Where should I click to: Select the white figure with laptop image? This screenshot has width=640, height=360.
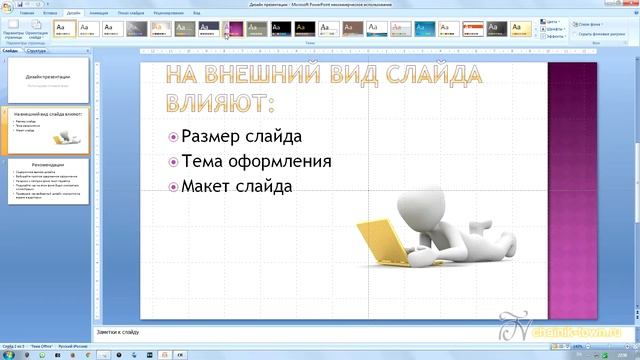tap(437, 227)
